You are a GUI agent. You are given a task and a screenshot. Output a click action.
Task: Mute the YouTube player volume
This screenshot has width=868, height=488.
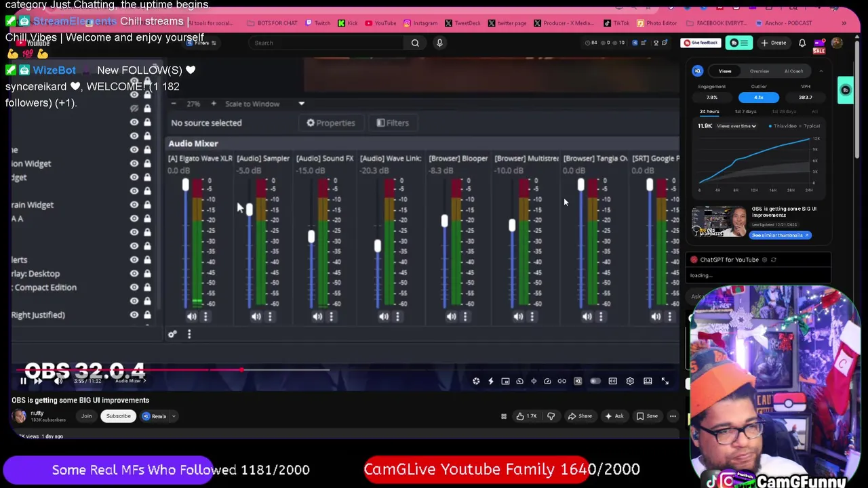tap(58, 381)
